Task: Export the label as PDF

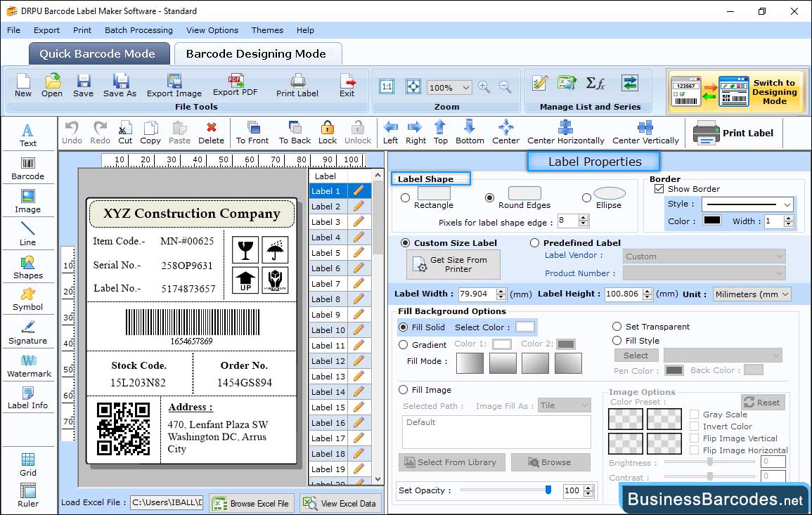Action: 235,85
